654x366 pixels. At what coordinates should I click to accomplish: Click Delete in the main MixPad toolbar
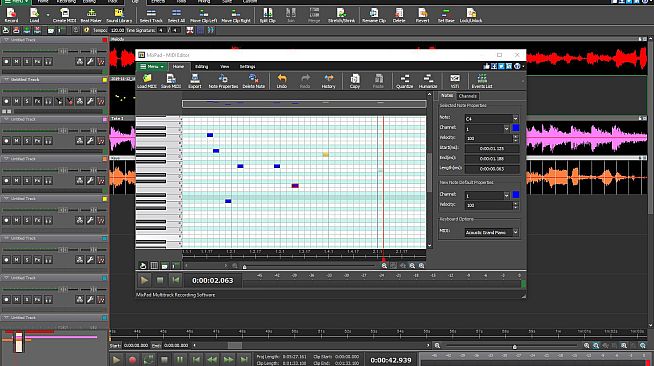(x=399, y=15)
